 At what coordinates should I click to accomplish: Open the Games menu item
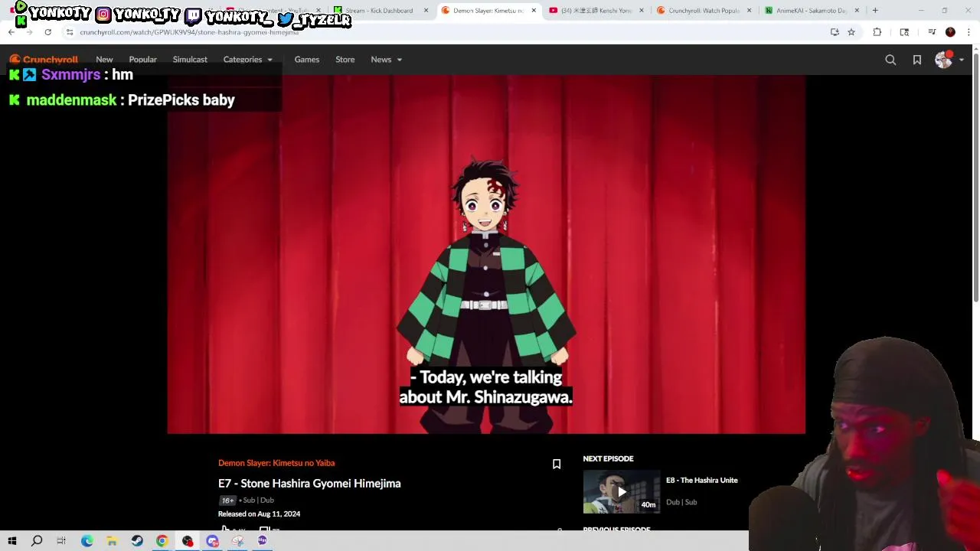pyautogui.click(x=306, y=60)
